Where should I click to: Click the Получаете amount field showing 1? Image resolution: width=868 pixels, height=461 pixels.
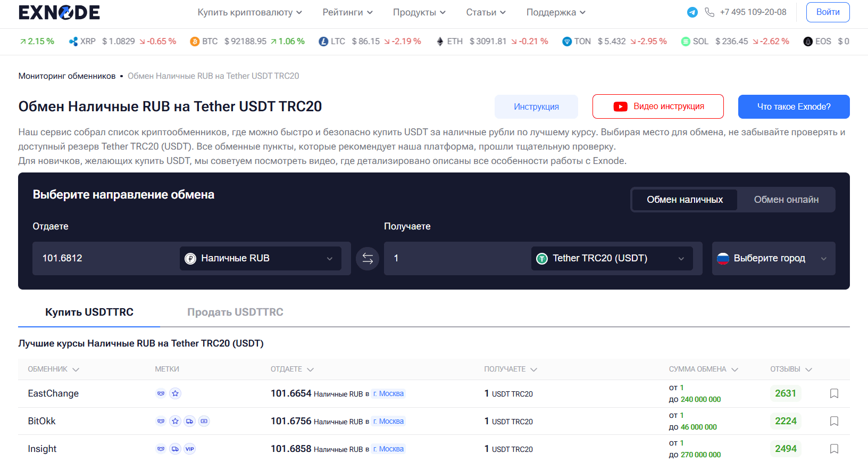(456, 258)
